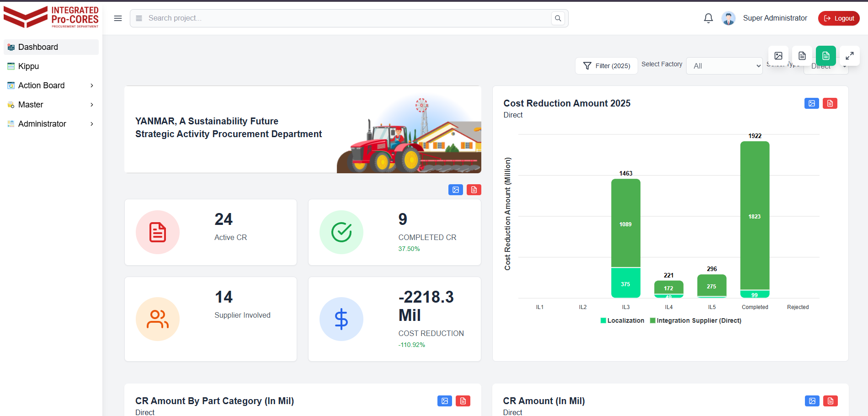Click the blue image icon above Completed CR card
Image resolution: width=868 pixels, height=416 pixels.
tap(456, 190)
